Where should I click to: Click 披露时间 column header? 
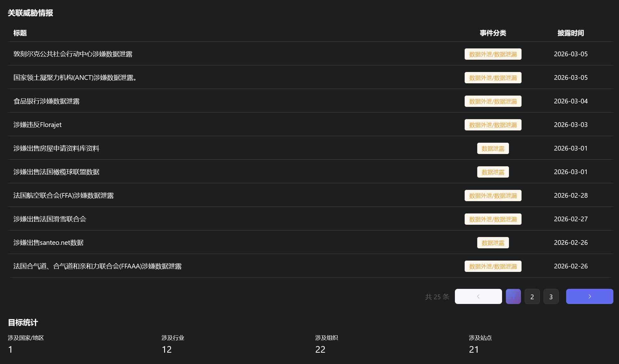[570, 33]
